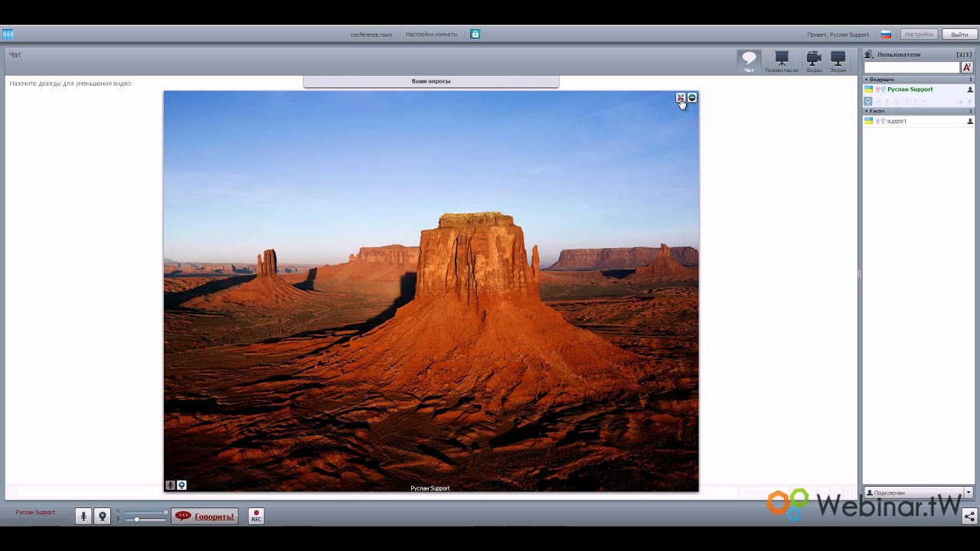Open the Экран (Screen sharing) mode

pyautogui.click(x=838, y=61)
